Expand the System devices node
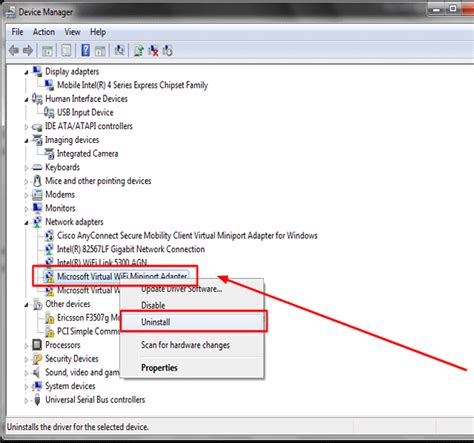 pos(26,387)
